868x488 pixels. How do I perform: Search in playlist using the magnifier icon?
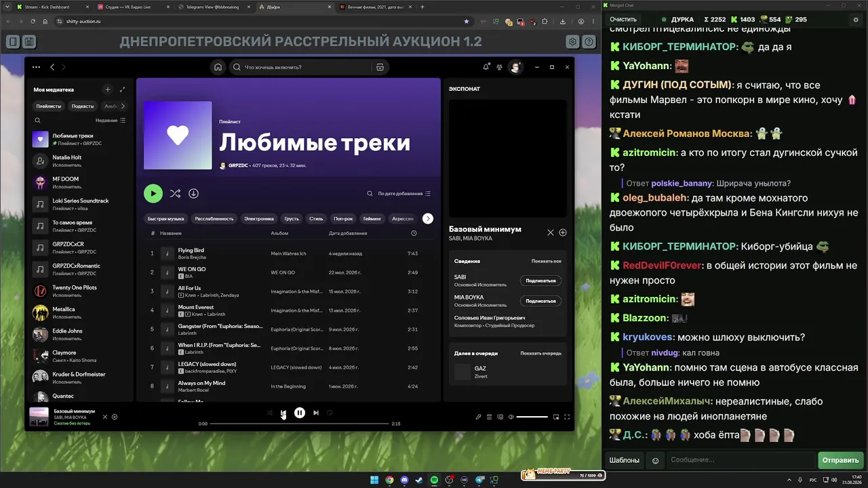point(370,193)
